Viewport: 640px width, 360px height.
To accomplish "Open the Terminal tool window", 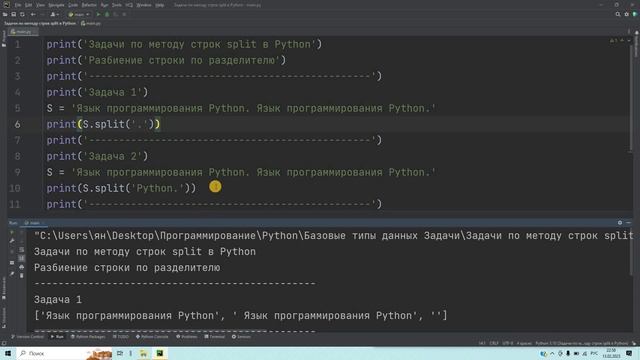I will click(215, 337).
